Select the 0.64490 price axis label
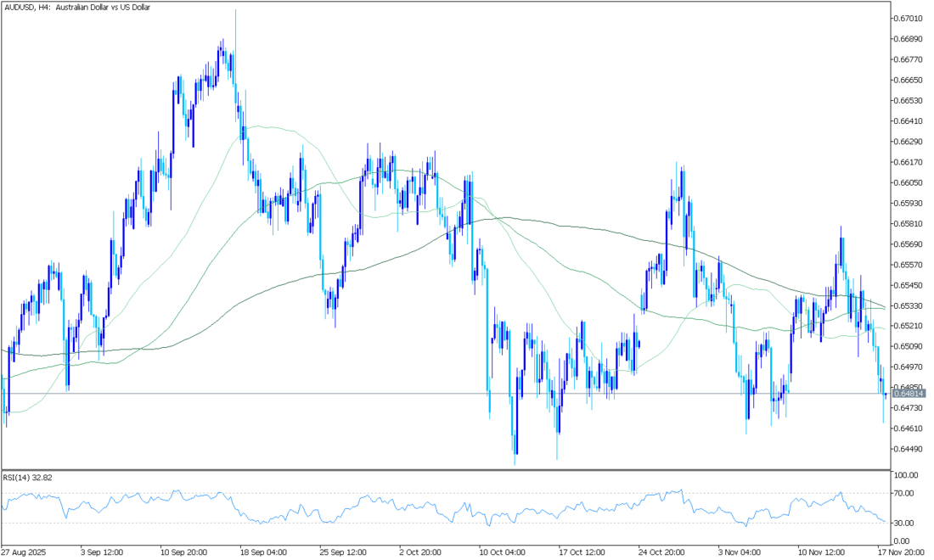 [908, 449]
